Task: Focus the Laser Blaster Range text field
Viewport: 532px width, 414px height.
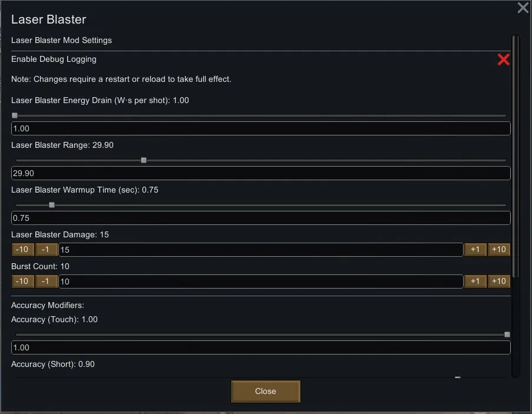Action: (x=260, y=173)
